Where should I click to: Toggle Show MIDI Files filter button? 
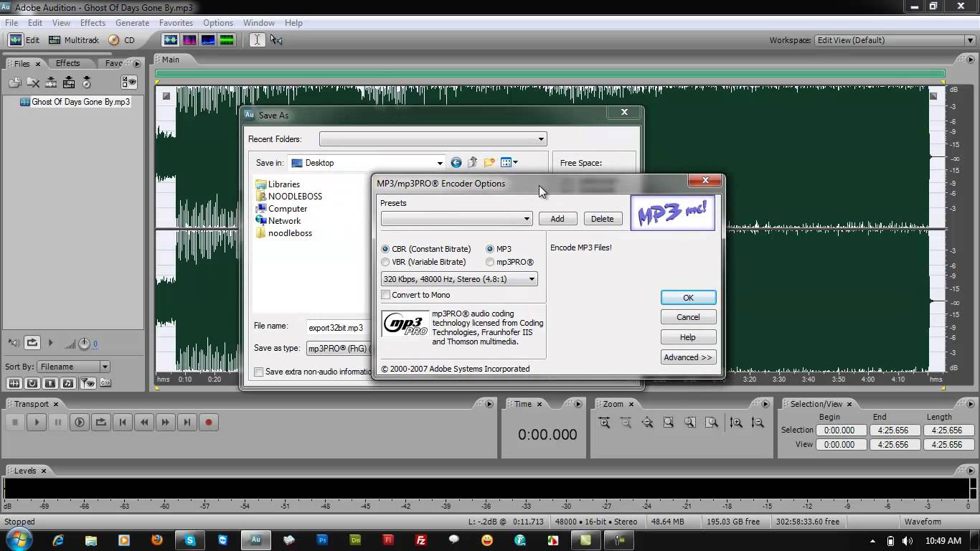[x=69, y=383]
